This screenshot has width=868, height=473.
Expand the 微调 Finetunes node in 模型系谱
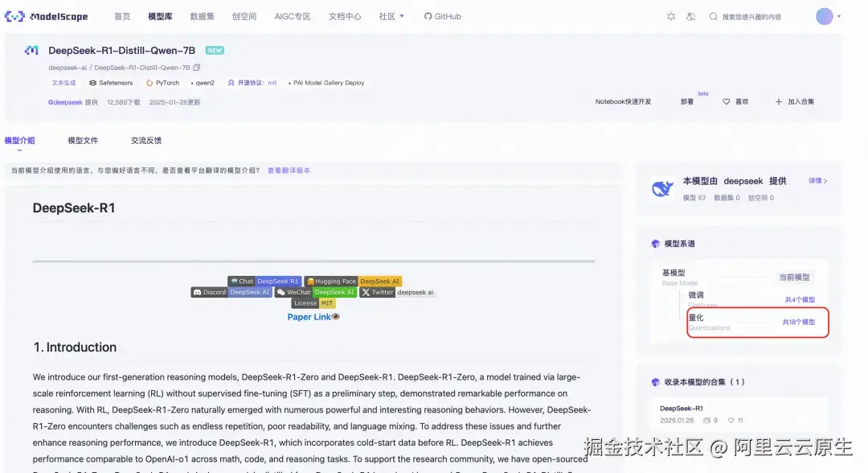(x=697, y=297)
